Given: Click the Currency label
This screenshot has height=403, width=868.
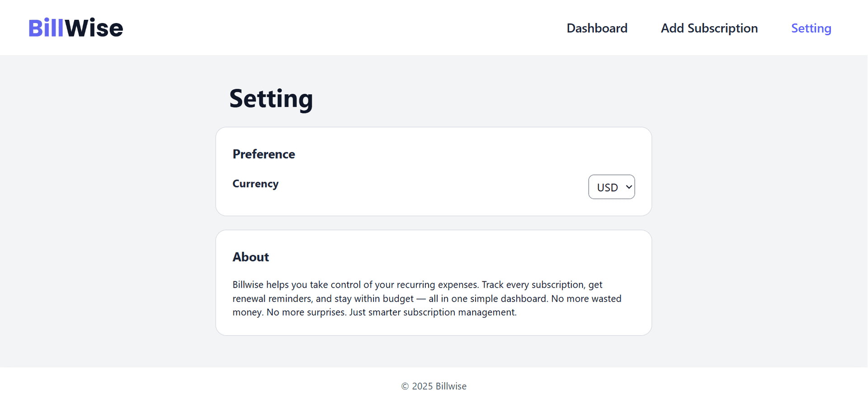Looking at the screenshot, I should [255, 184].
